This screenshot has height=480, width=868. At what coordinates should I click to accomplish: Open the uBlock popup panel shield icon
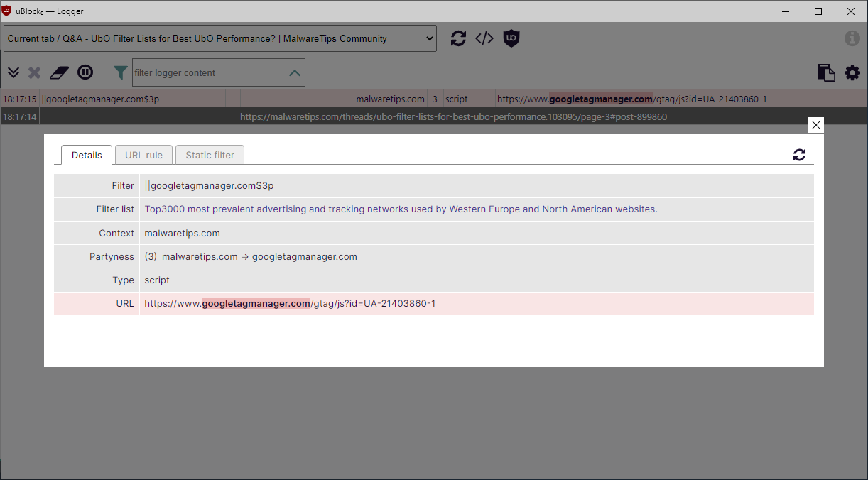511,38
